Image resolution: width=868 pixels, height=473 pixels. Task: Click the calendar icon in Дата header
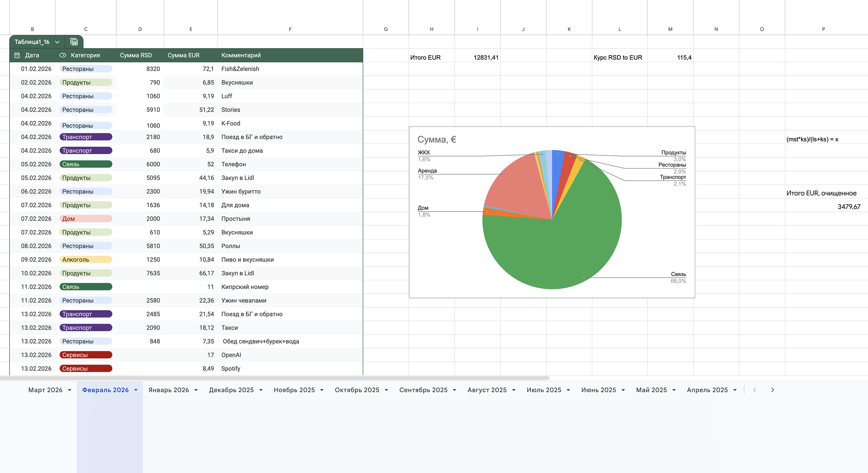pyautogui.click(x=17, y=55)
